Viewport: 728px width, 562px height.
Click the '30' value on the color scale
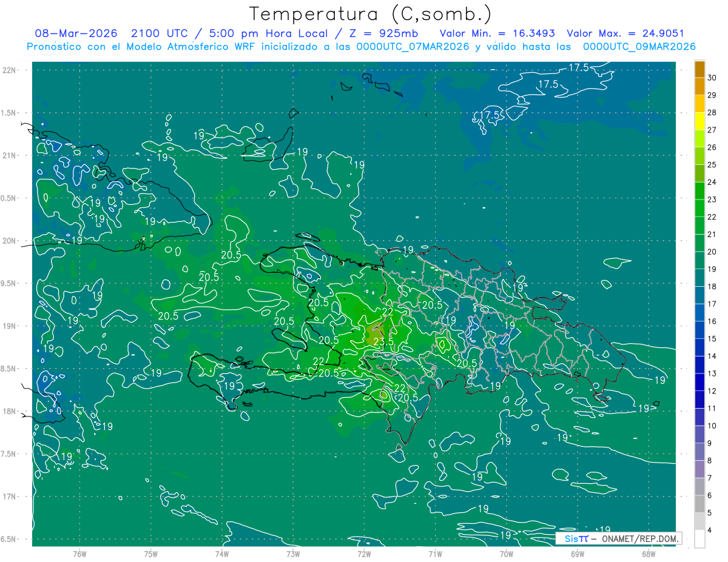click(x=712, y=78)
